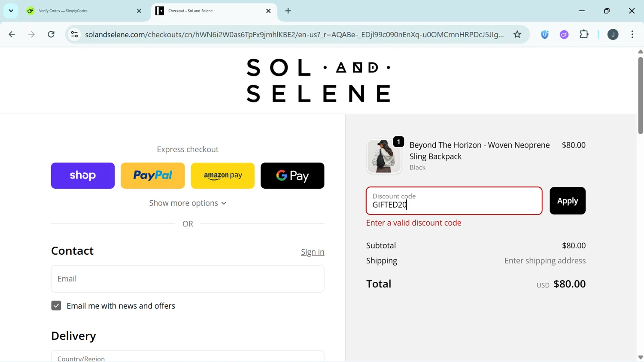This screenshot has width=644, height=362.
Task: Open a new browser tab
Action: point(288,11)
